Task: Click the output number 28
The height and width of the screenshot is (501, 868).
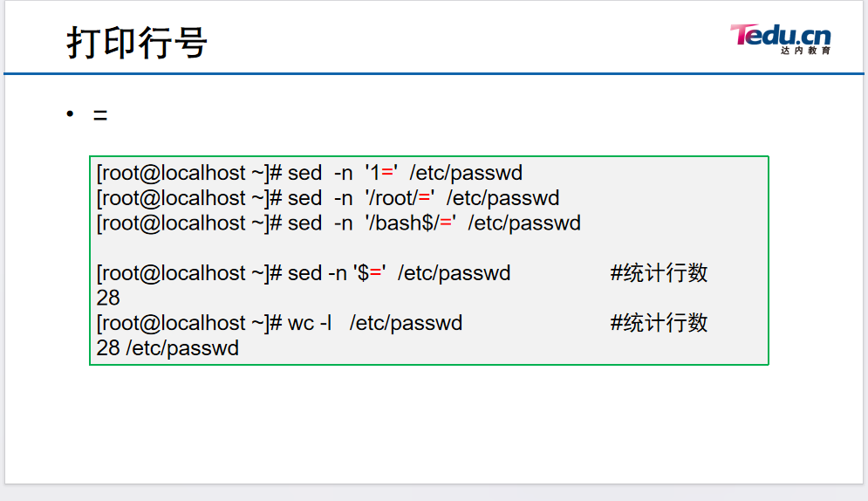Action: [108, 298]
